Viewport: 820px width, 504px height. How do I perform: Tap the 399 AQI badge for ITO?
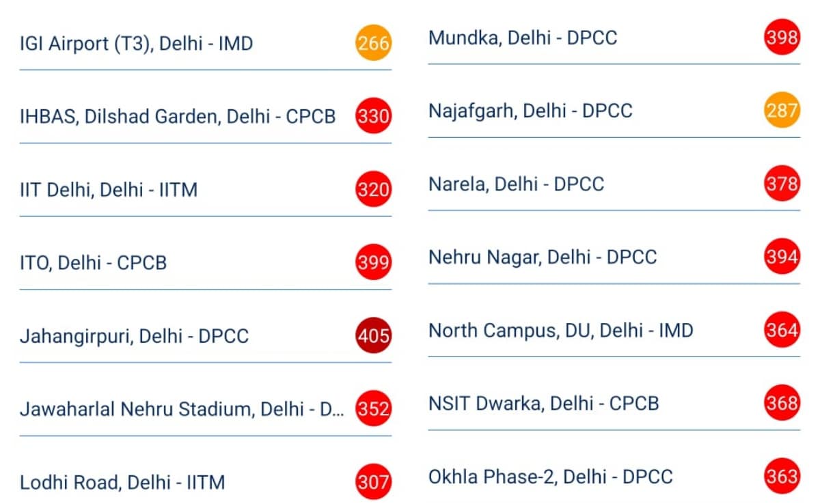373,263
